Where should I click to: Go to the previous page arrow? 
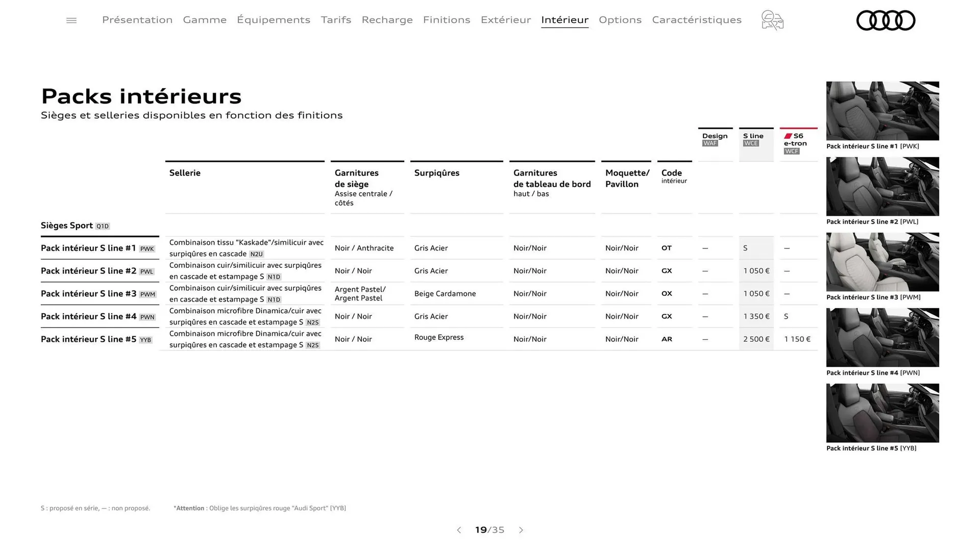[458, 530]
